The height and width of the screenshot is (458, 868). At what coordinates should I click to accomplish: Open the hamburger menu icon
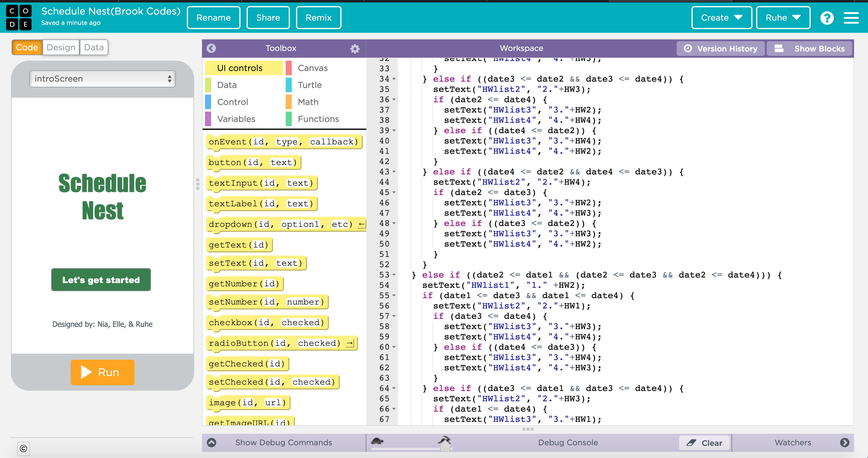[x=851, y=18]
